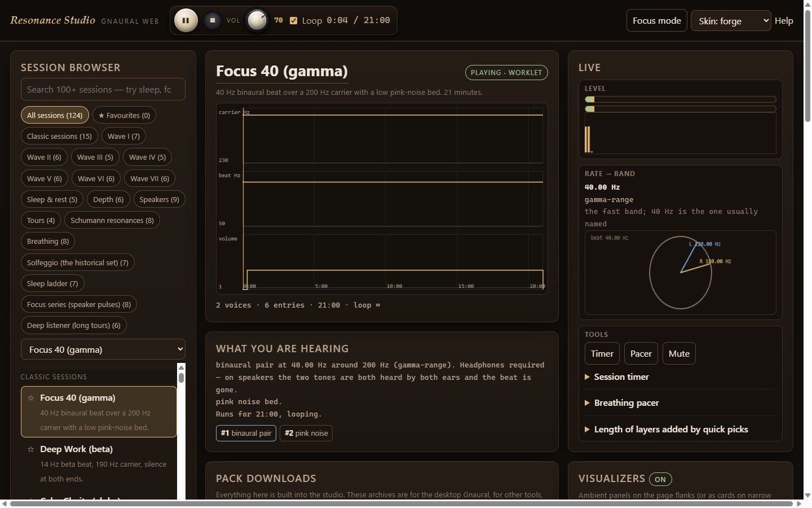Filter by Depth (6)
The height and width of the screenshot is (508, 812).
click(x=108, y=199)
